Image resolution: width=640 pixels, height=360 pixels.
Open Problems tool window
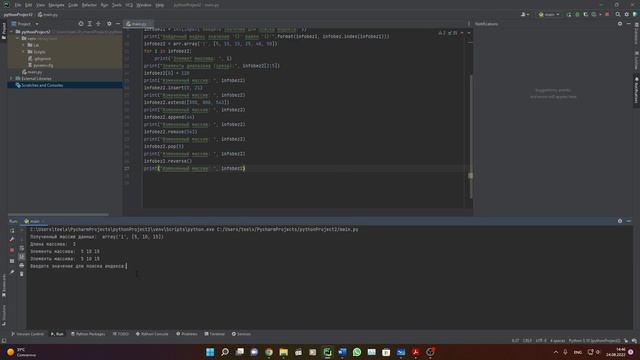tap(187, 334)
